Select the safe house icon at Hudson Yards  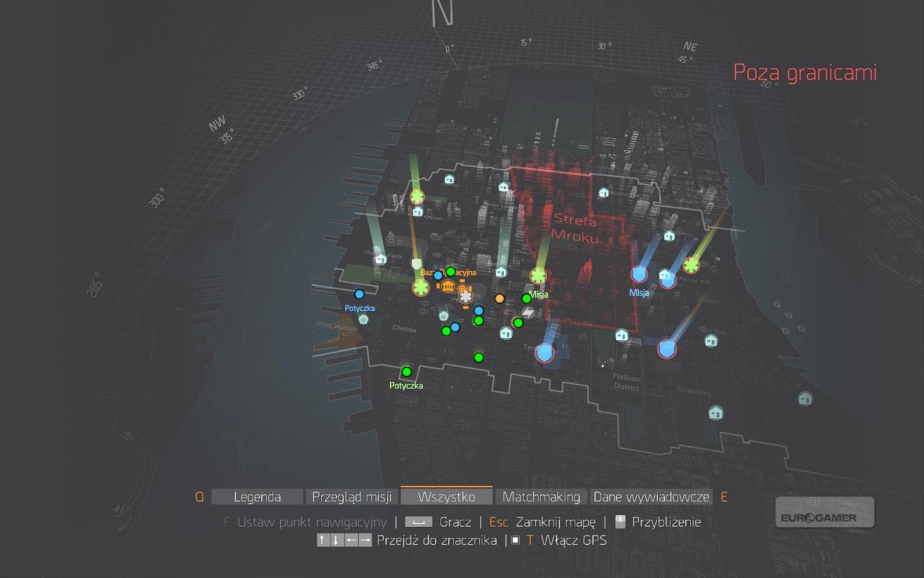381,259
